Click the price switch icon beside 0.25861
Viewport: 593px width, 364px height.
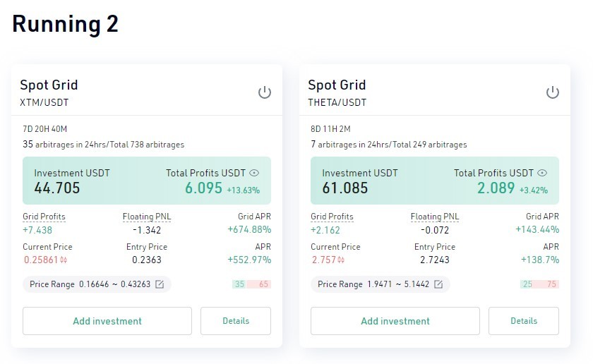pyautogui.click(x=64, y=260)
